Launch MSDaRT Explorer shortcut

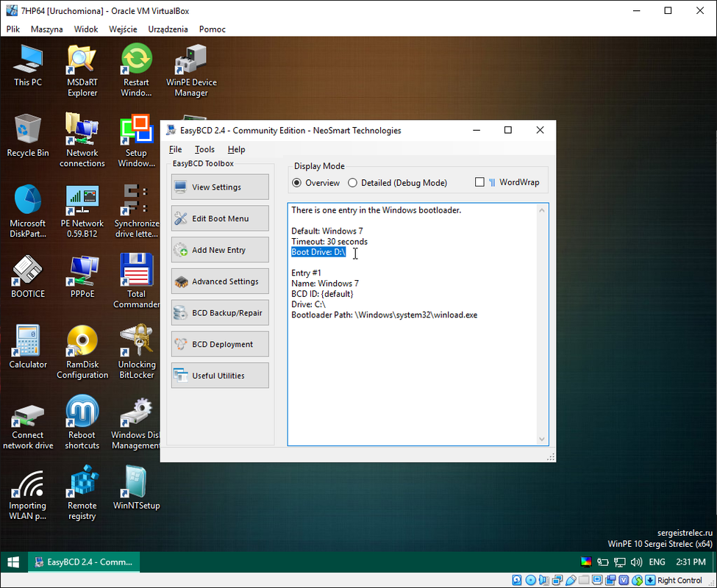click(x=82, y=71)
